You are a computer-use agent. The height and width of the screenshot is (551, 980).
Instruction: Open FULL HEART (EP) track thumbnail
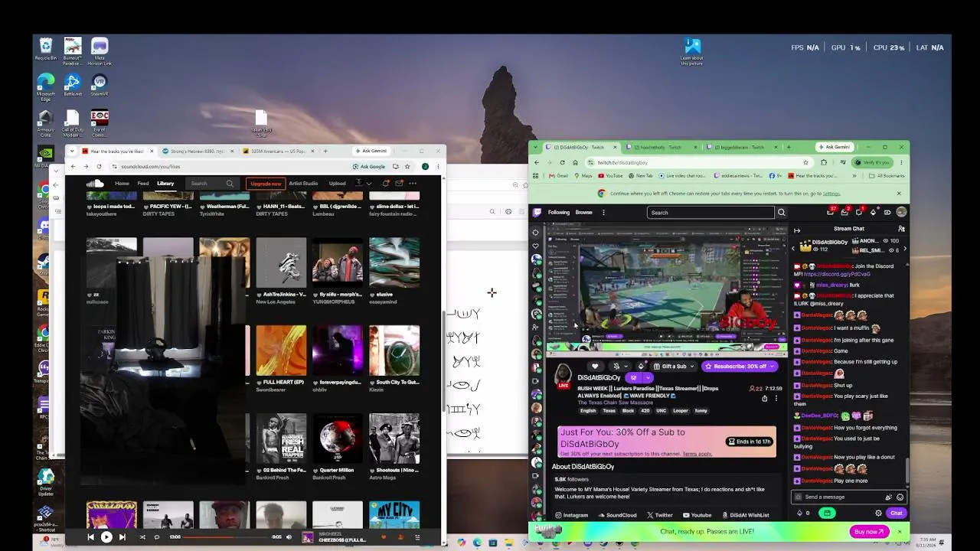point(281,350)
